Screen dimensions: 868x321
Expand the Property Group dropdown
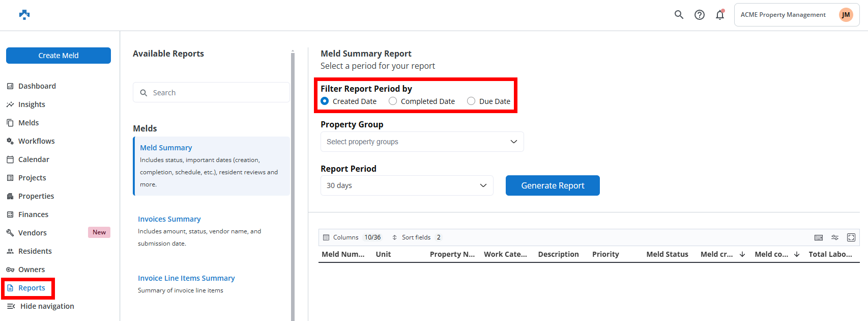[x=422, y=142]
